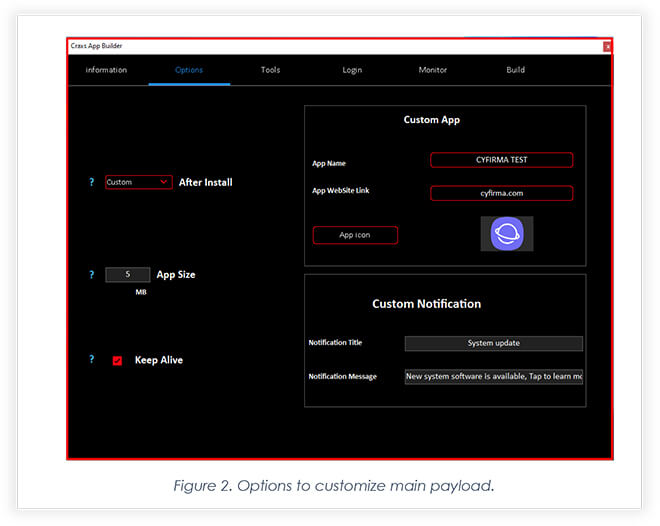Edit the Notification Message field
660x526 pixels.
tap(494, 377)
